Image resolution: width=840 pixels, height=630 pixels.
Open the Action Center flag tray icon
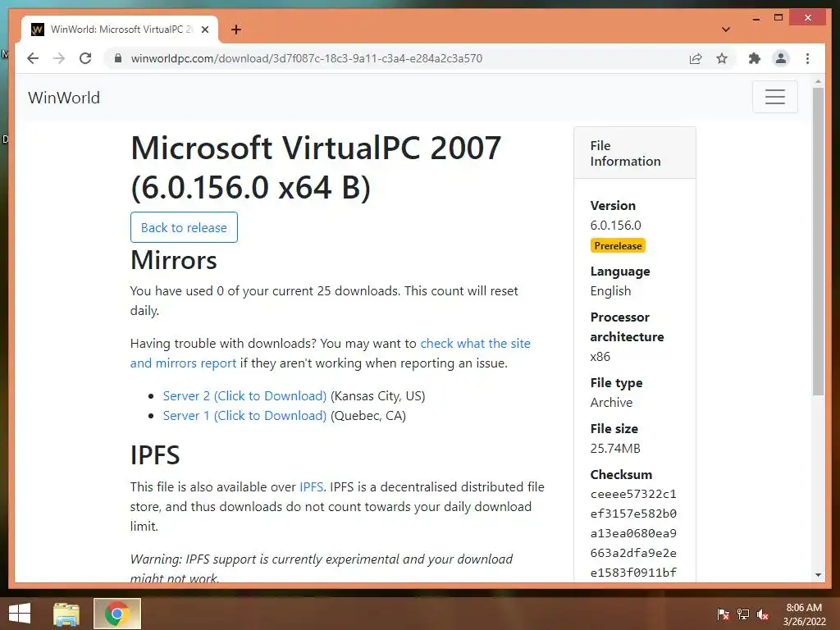[723, 614]
